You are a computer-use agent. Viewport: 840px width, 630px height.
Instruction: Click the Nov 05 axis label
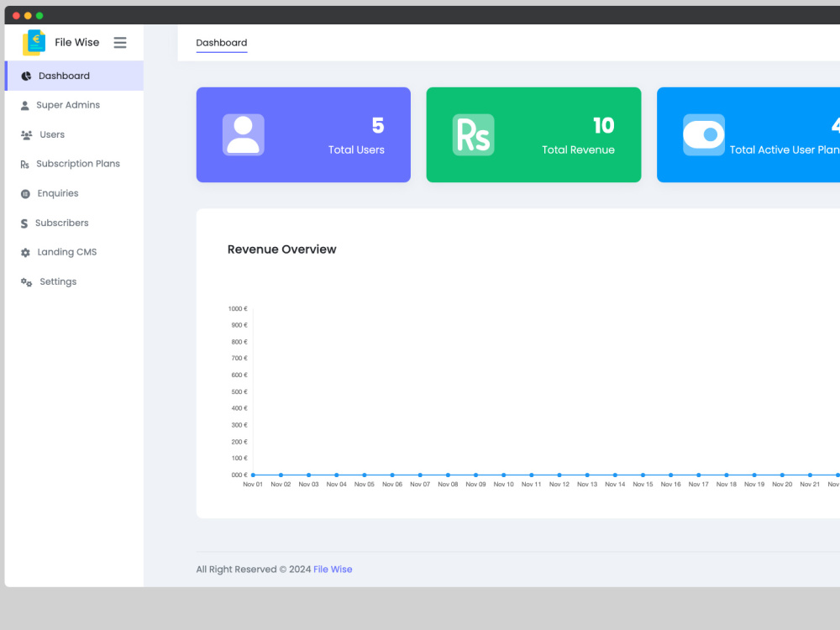(x=365, y=485)
